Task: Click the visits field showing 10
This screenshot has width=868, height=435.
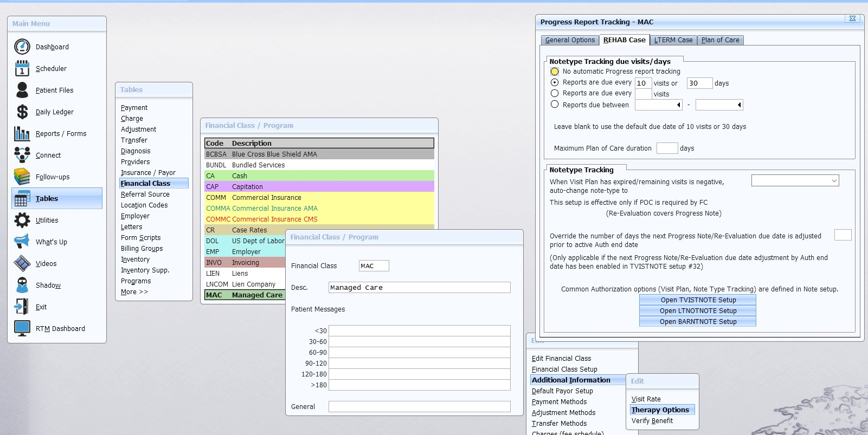Action: [643, 83]
